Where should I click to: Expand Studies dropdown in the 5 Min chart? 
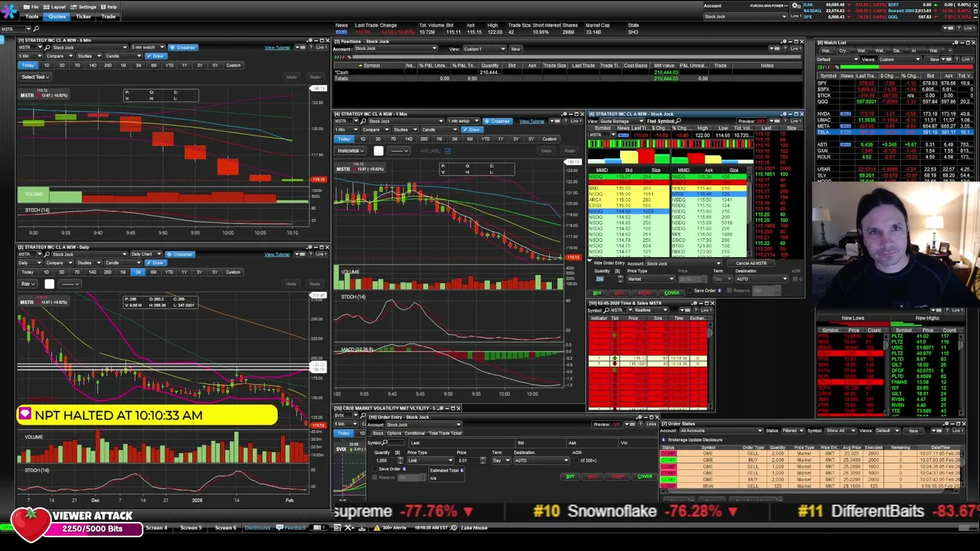[x=90, y=56]
